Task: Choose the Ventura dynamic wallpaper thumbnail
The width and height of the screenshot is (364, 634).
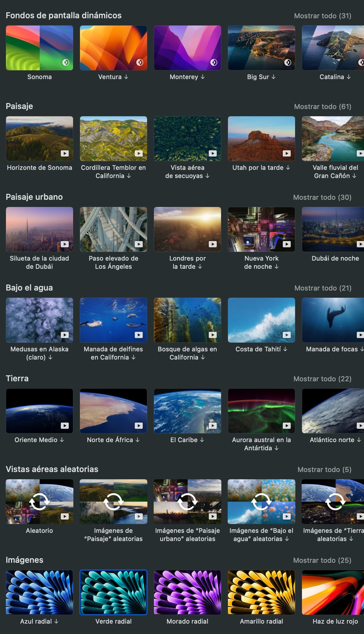Action: (x=113, y=48)
